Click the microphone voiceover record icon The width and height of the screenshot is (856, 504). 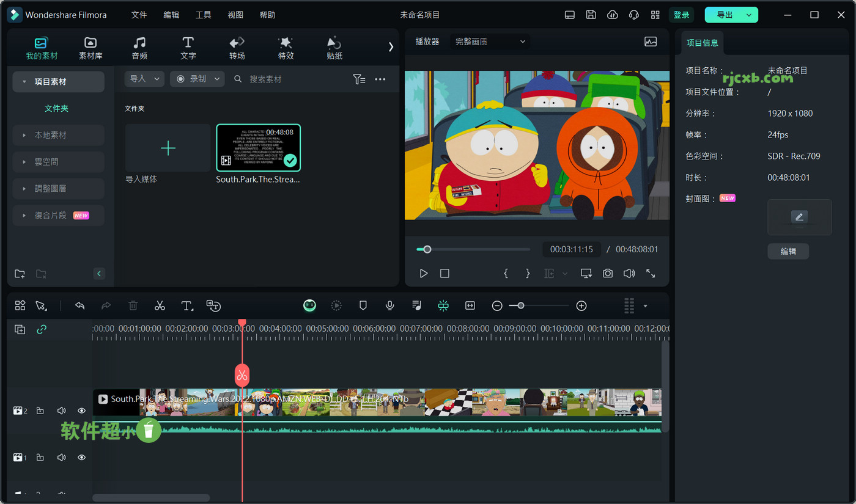pyautogui.click(x=389, y=305)
